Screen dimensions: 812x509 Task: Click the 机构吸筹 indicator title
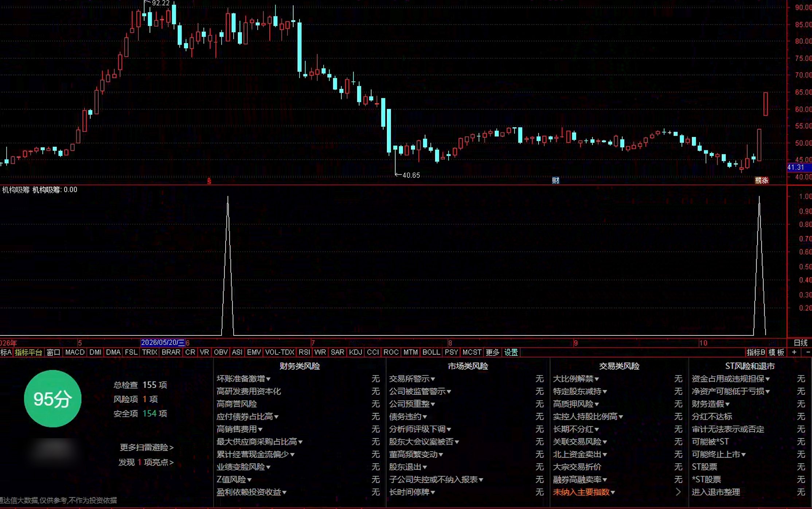tap(16, 190)
